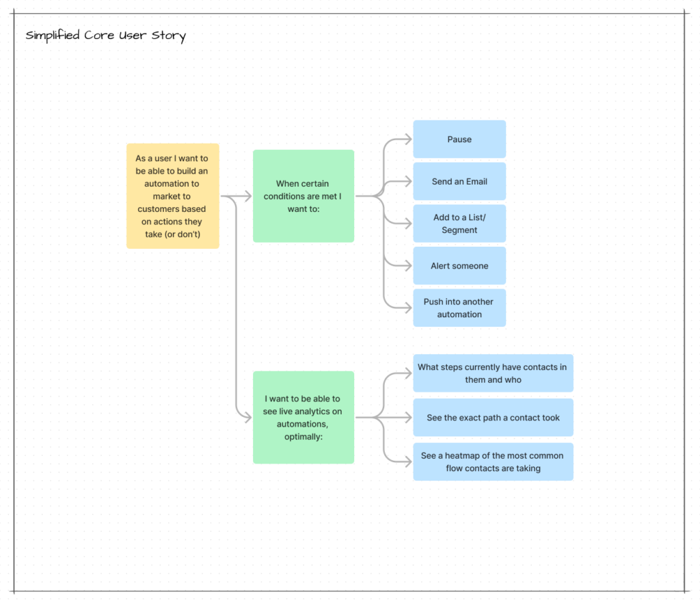
Task: Select the heatmap of common flow box
Action: (493, 461)
